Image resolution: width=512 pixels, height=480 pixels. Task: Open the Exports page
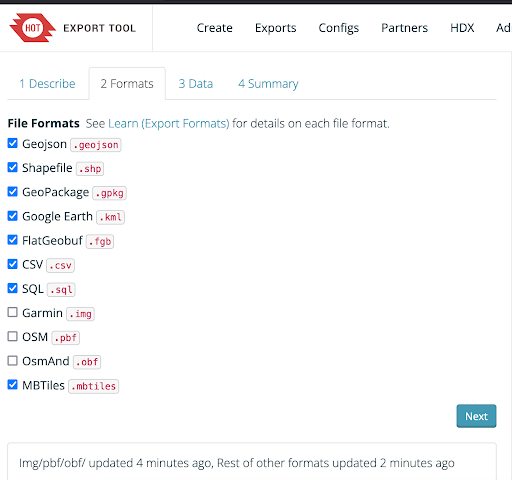275,28
